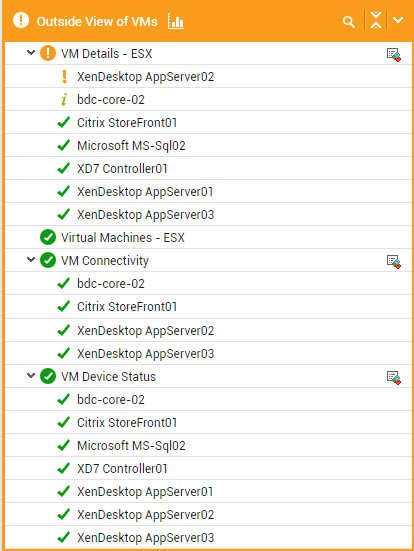
Task: Click the green check icon of VM Connectivity
Action: tap(48, 260)
